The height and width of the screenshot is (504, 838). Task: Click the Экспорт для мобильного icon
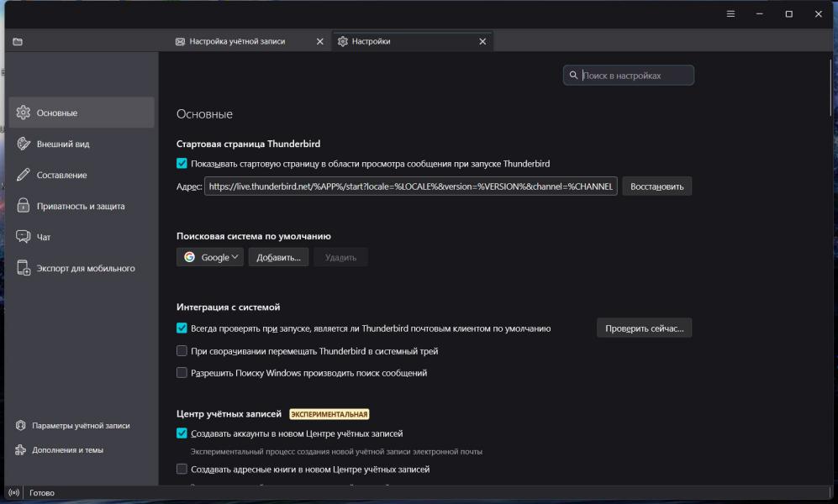(x=24, y=268)
